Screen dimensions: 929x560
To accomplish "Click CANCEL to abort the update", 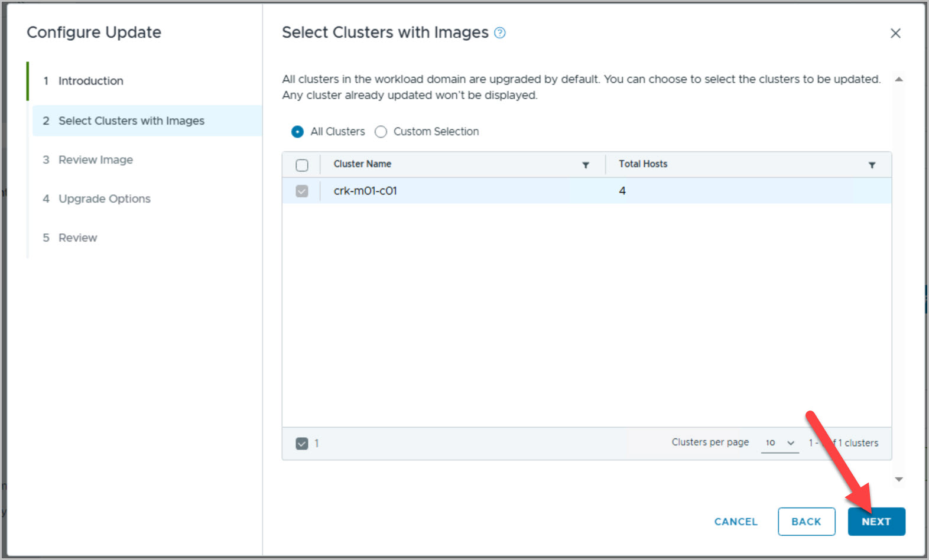I will pos(735,522).
